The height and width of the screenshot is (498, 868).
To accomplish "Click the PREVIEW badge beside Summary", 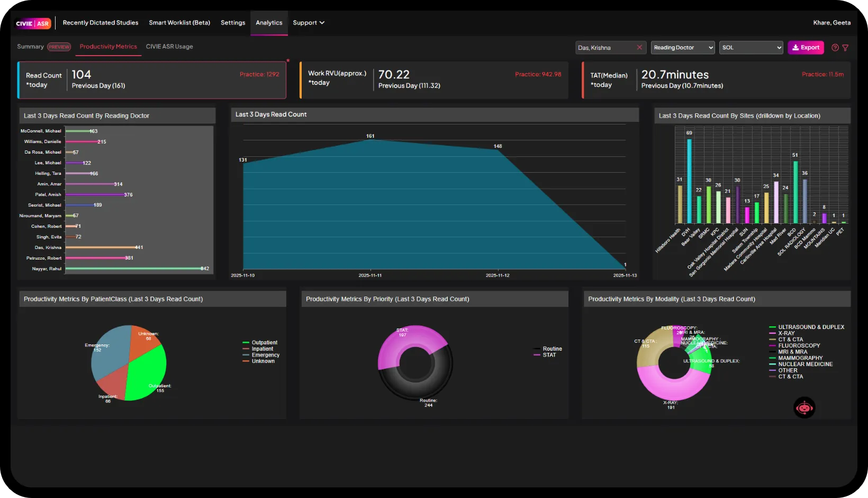I will [59, 47].
